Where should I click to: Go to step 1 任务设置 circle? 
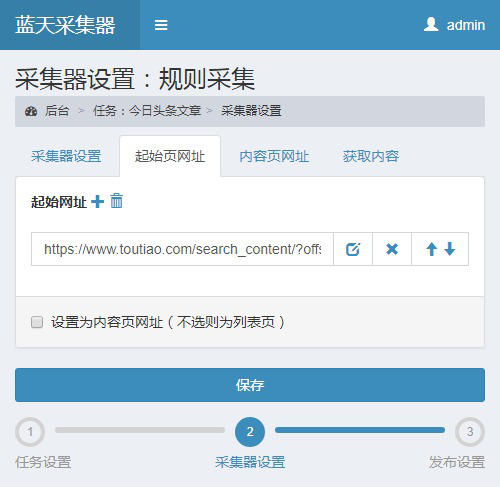[x=30, y=432]
